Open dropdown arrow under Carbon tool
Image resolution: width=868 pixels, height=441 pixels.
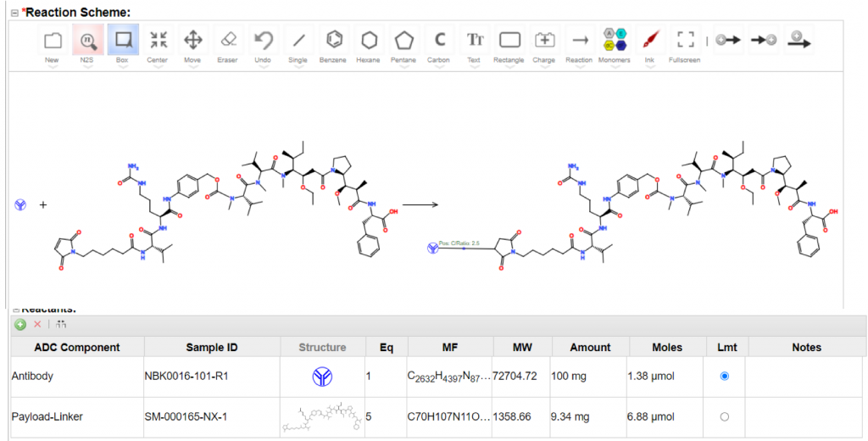(439, 67)
